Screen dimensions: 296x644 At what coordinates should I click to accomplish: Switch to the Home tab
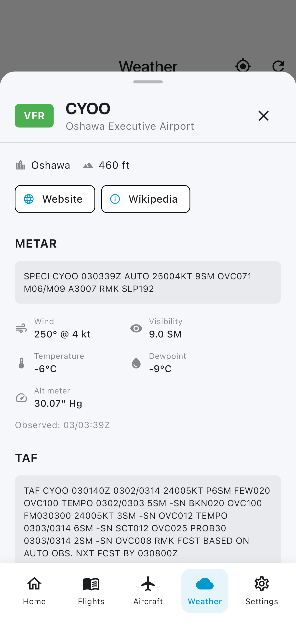34,590
